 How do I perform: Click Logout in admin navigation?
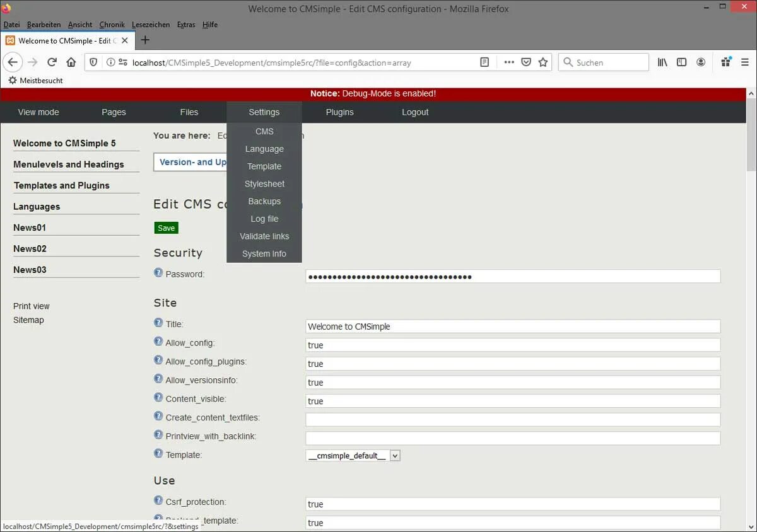(x=415, y=112)
